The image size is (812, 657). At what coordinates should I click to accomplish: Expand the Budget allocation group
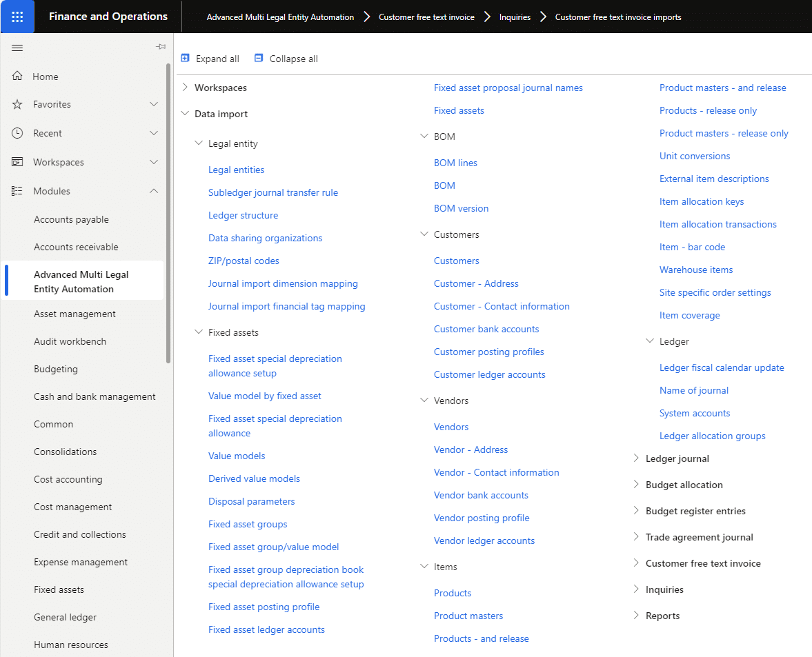636,484
